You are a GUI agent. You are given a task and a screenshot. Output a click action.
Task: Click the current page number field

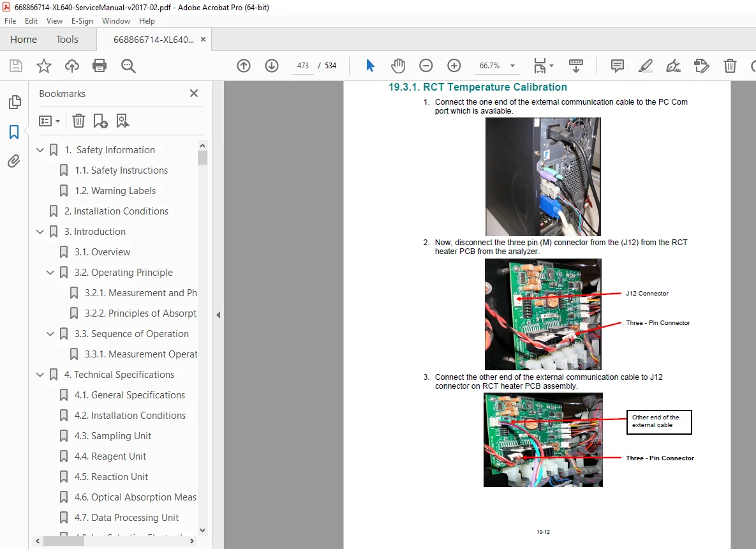click(x=303, y=66)
